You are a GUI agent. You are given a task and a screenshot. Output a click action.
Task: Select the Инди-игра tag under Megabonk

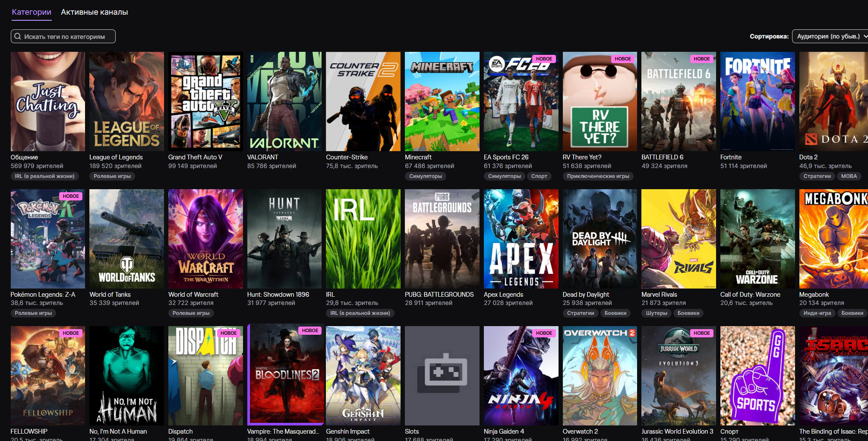[817, 313]
